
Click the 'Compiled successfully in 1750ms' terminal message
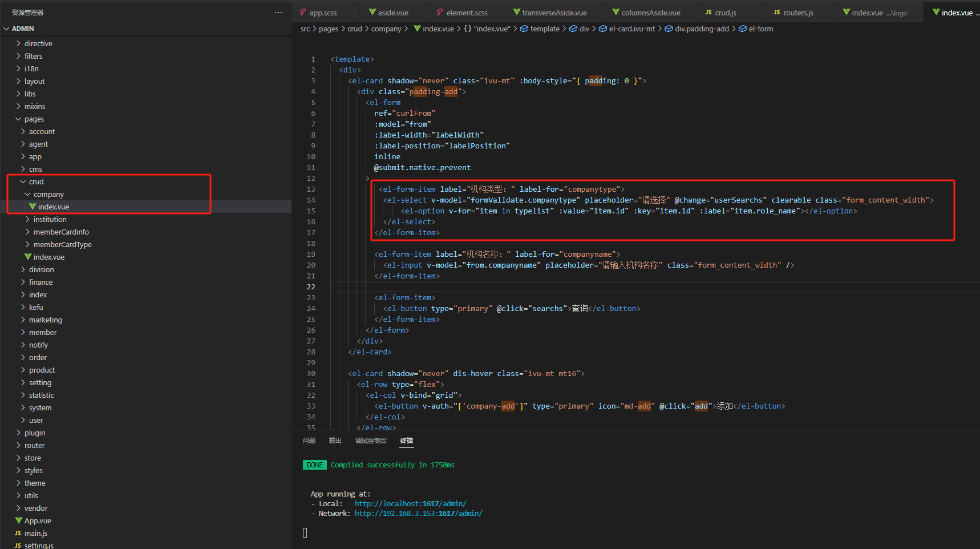point(392,465)
